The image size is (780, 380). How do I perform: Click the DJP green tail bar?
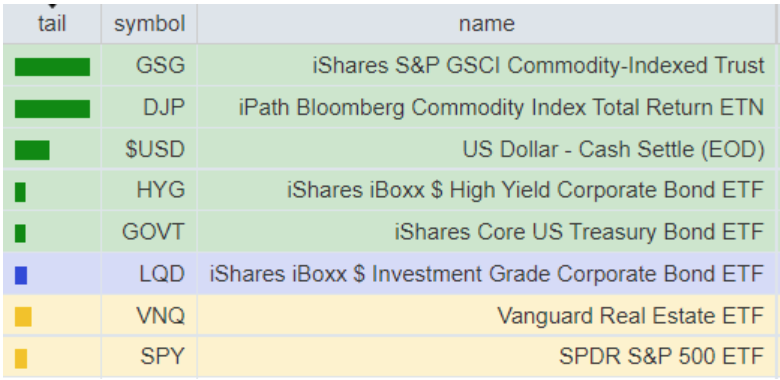(52, 109)
